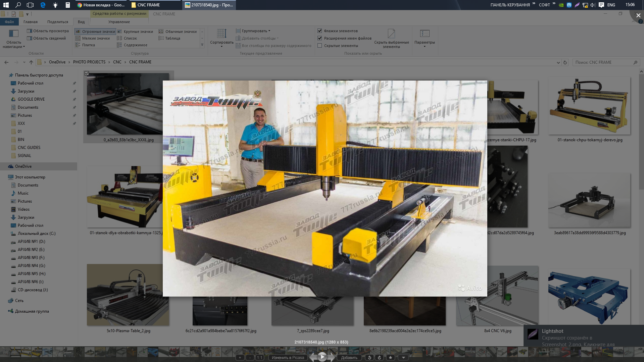Choose "Обычные значки" layout option
The image size is (644, 362).
pyautogui.click(x=178, y=32)
